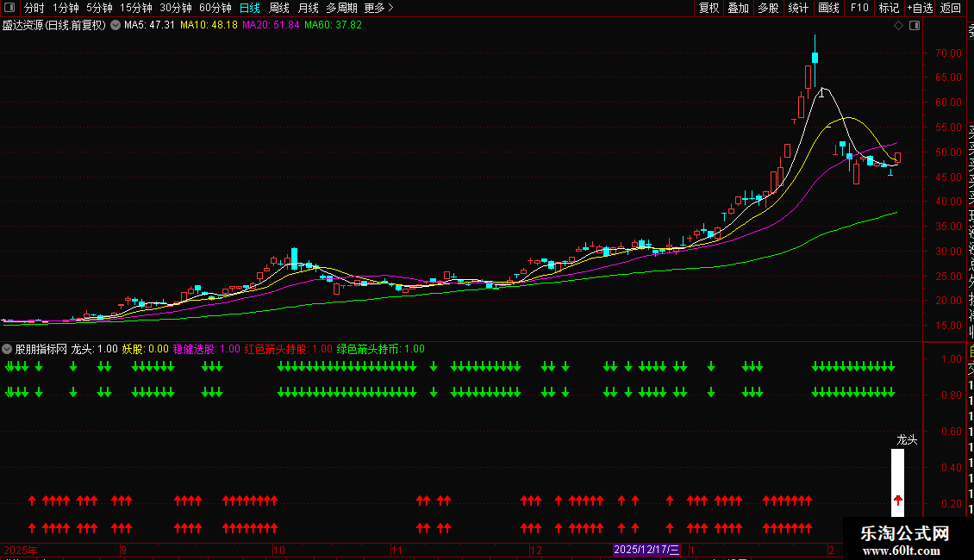Open the 统计 statistics tool
974x560 pixels.
tap(798, 8)
